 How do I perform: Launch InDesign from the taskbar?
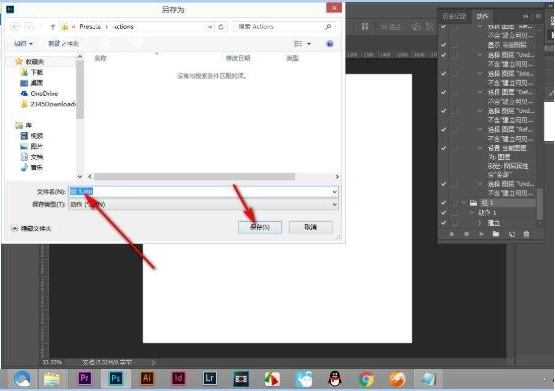(178, 379)
